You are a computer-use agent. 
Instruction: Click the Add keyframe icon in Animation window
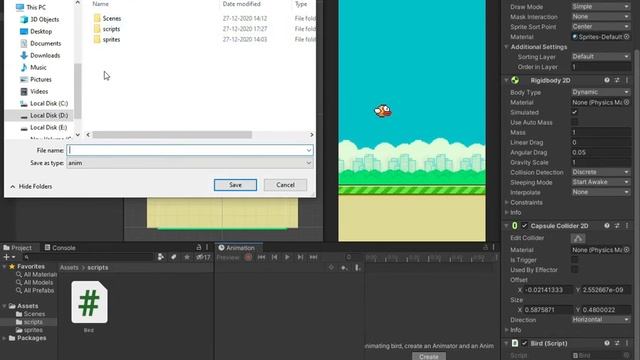click(344, 268)
